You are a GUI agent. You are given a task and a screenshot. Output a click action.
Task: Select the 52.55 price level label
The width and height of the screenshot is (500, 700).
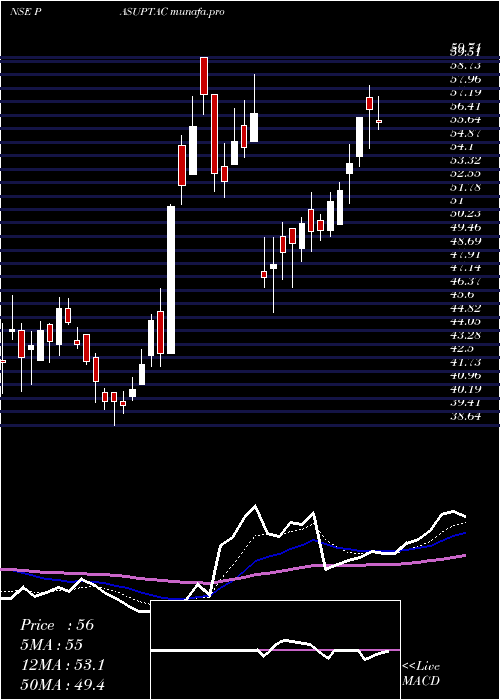click(465, 173)
